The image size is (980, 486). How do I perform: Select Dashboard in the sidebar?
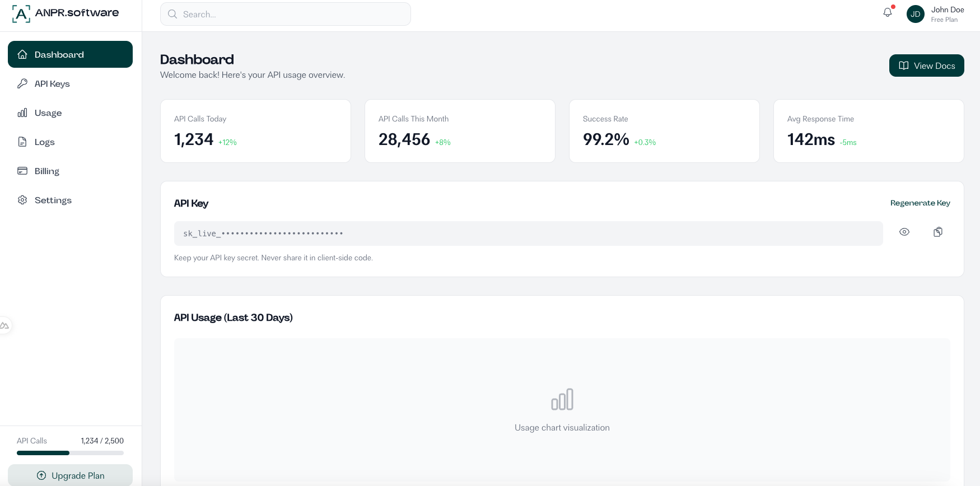pyautogui.click(x=70, y=54)
